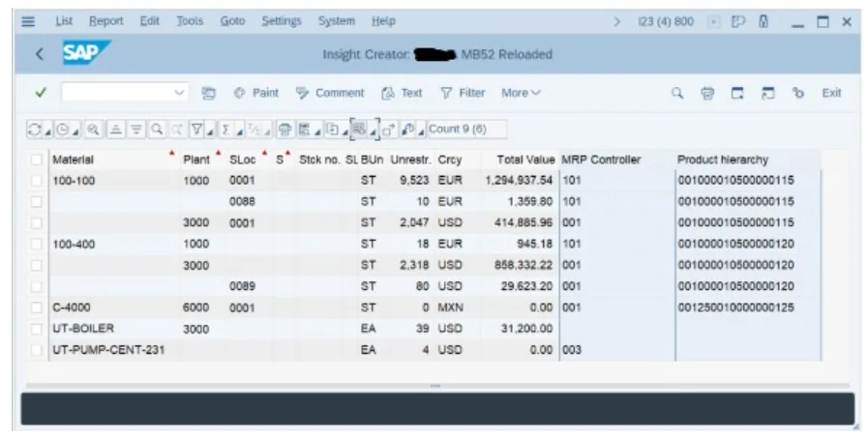
Task: Click the small play icon after 800
Action: pos(714,21)
